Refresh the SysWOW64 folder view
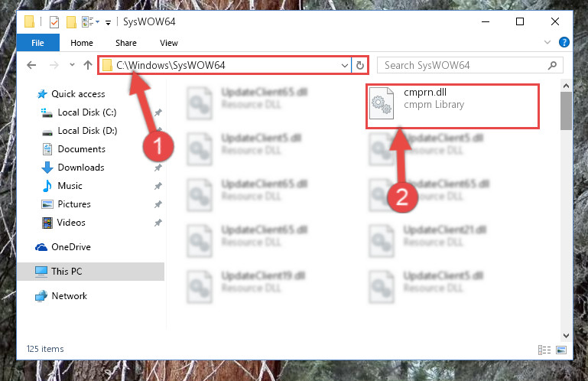This screenshot has width=588, height=381. coord(360,65)
